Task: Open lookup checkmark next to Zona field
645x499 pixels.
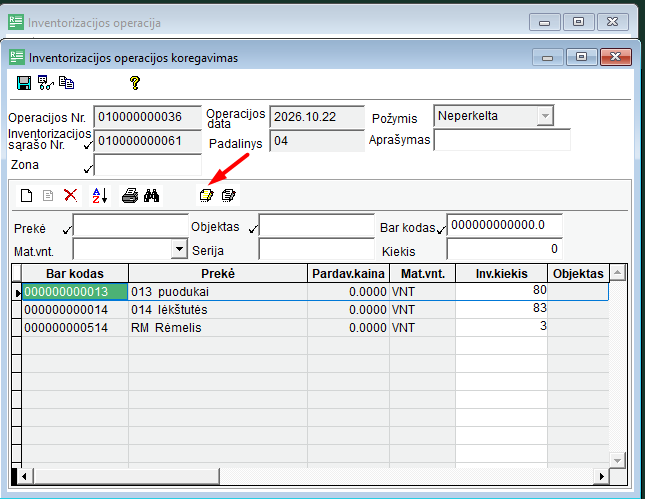Action: click(x=88, y=169)
